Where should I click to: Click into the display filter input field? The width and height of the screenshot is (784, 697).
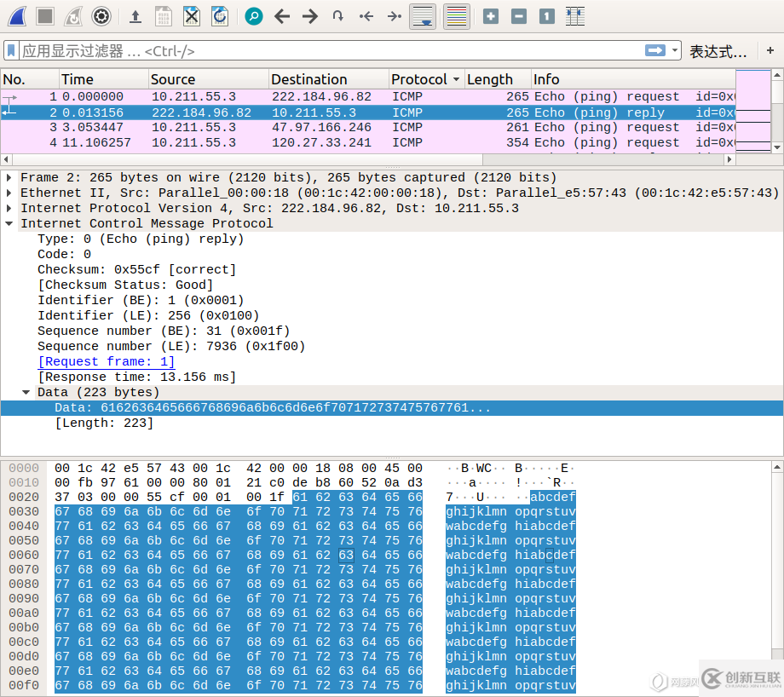coord(324,51)
